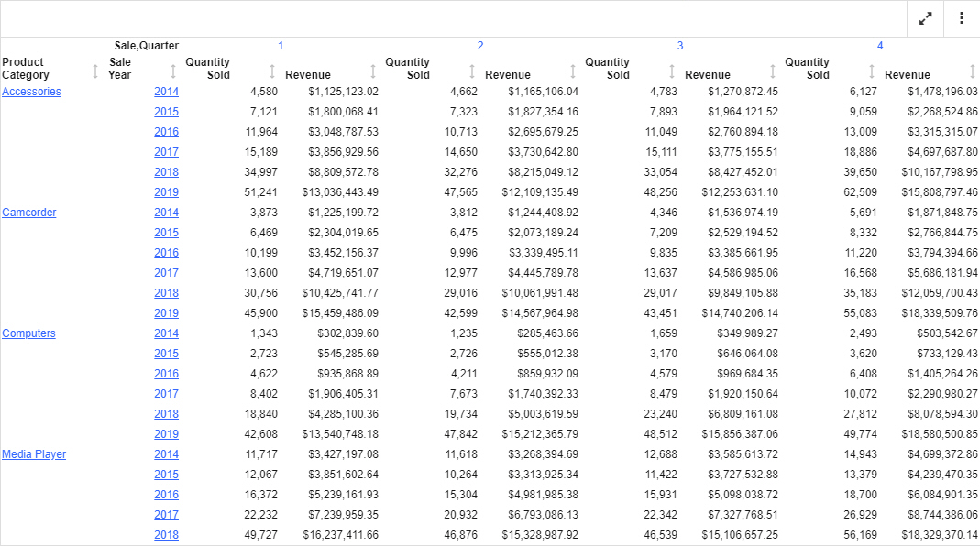The image size is (980, 546).
Task: Sort by the Product Category column
Action: click(x=95, y=71)
